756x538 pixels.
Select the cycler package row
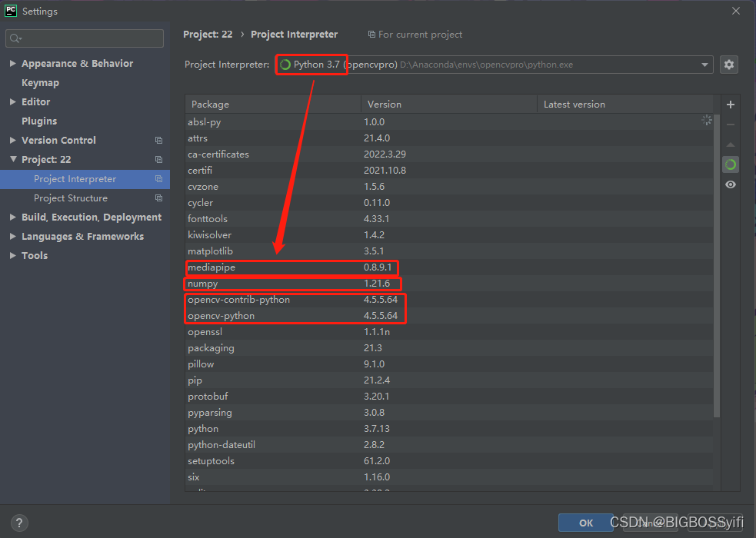449,203
